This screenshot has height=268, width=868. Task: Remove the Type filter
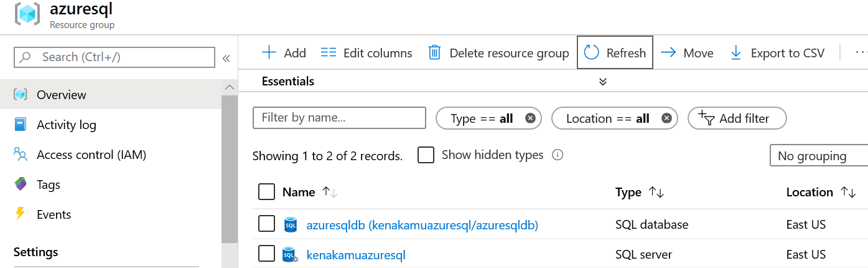530,118
